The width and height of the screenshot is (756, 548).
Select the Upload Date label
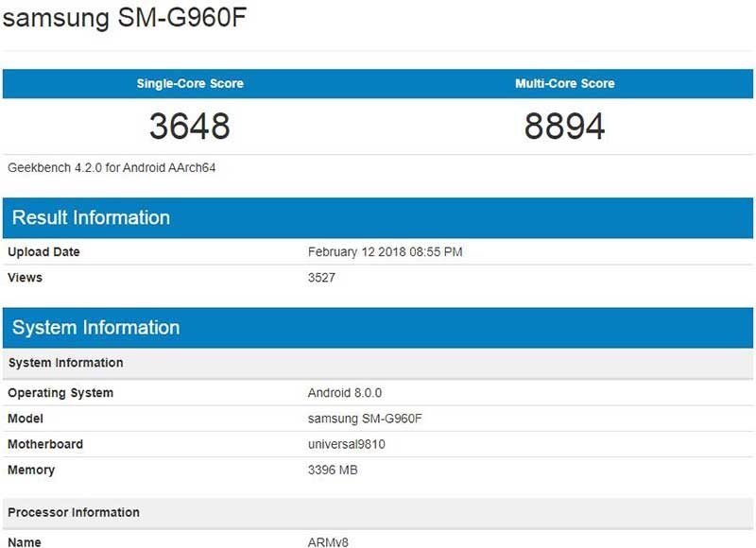43,252
